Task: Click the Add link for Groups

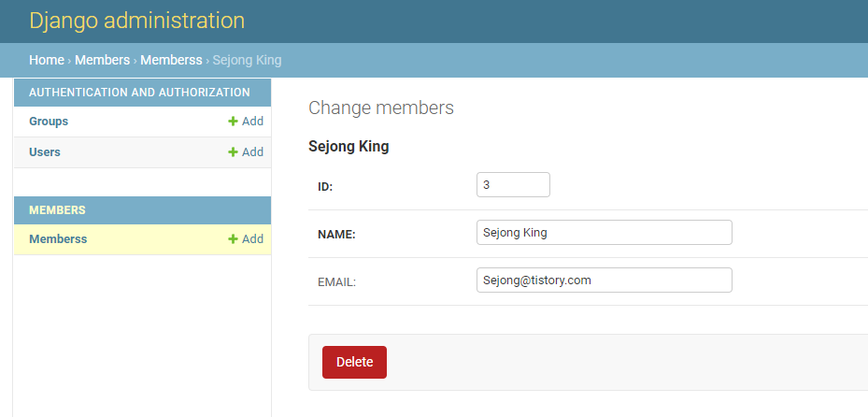Action: (x=246, y=122)
